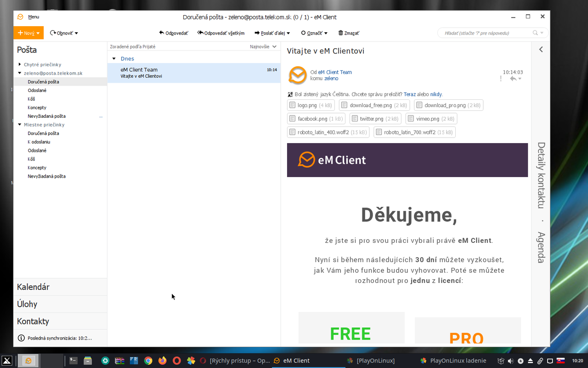
Task: Click the Pošta section header
Action: click(x=27, y=50)
